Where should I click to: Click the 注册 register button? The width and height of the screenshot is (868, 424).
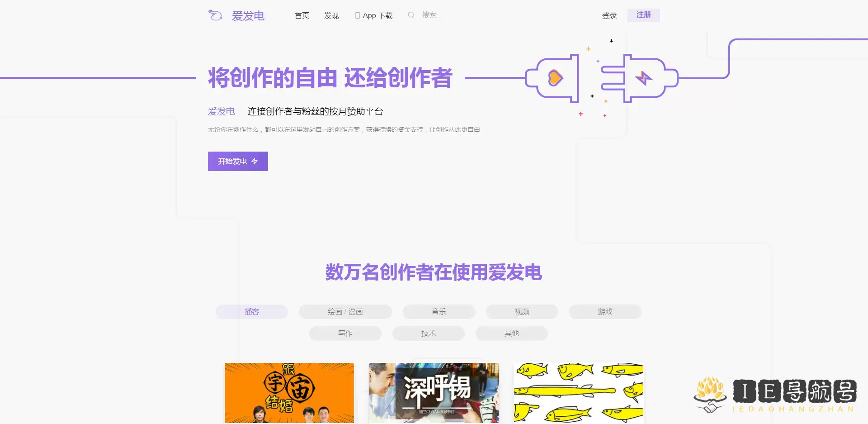[643, 15]
